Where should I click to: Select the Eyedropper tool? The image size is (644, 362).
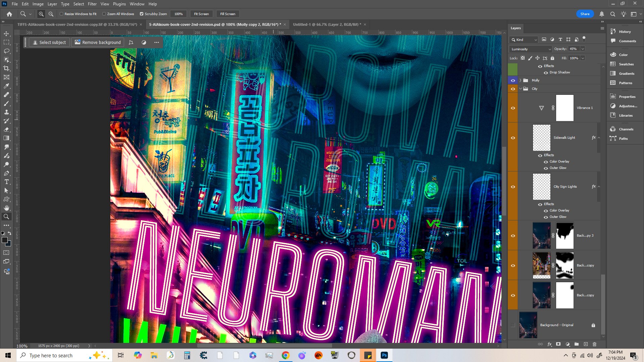6,86
